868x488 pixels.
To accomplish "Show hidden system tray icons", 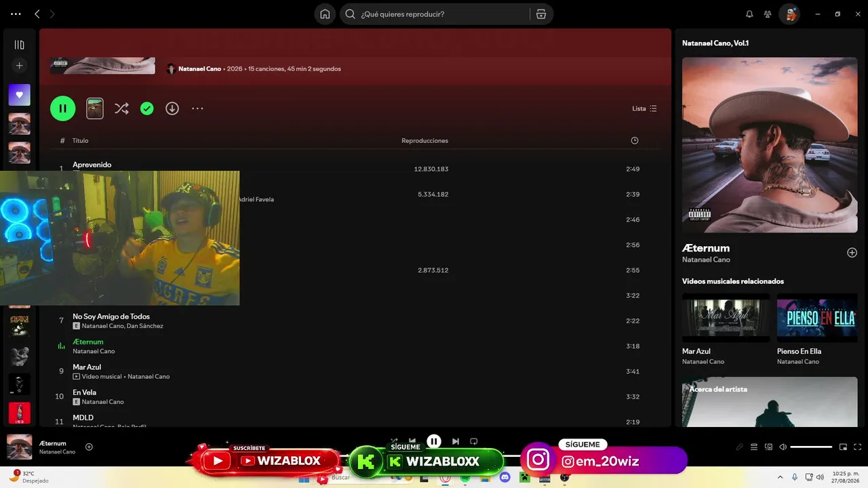I will (779, 477).
